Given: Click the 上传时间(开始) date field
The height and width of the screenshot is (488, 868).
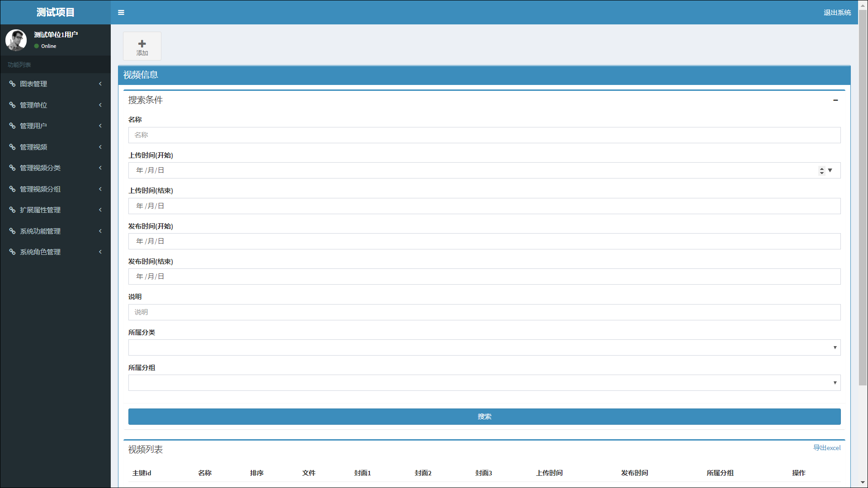Looking at the screenshot, I should pyautogui.click(x=484, y=170).
